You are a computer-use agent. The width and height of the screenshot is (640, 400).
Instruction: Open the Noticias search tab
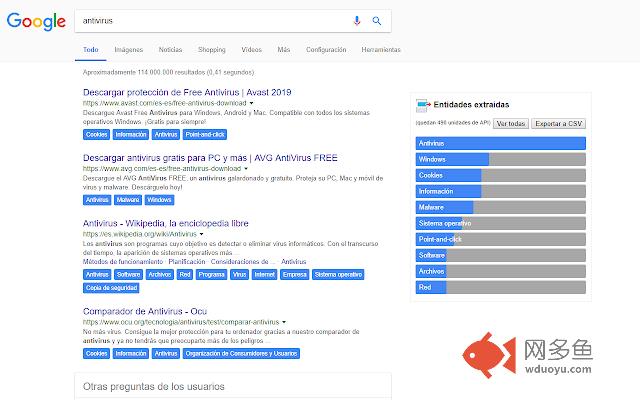170,49
